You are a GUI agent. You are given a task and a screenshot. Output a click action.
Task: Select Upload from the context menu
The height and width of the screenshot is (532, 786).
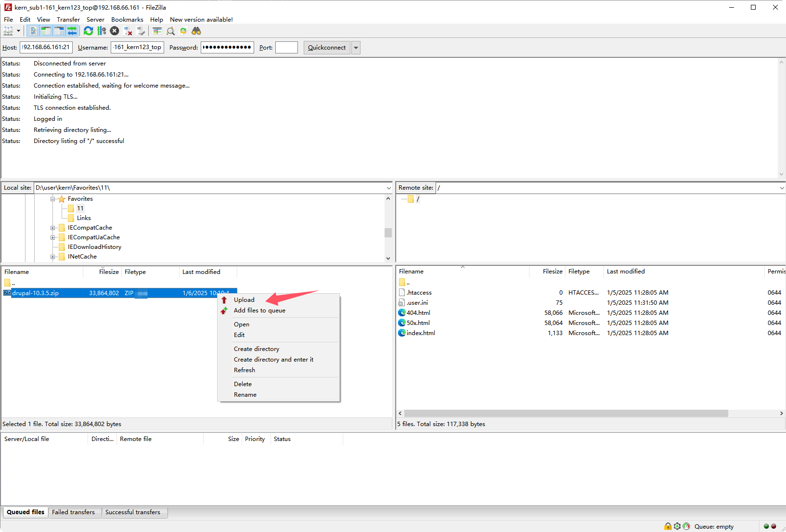[244, 300]
